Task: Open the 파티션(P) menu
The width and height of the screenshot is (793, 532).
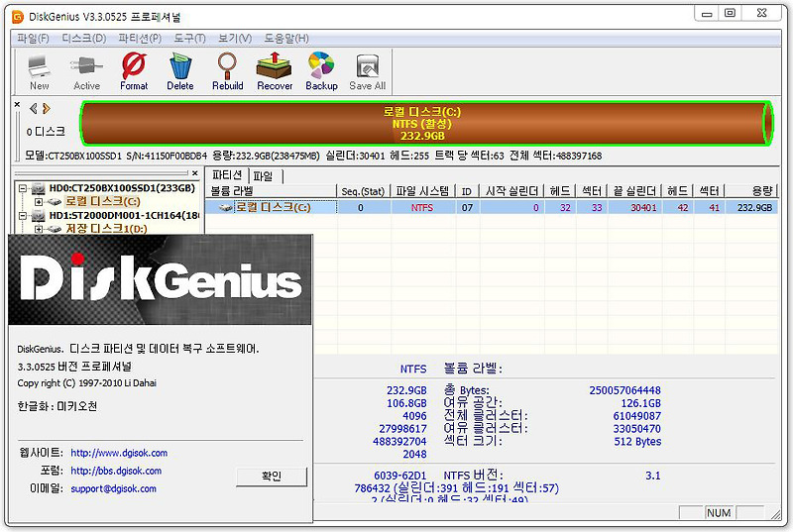Action: click(x=140, y=39)
